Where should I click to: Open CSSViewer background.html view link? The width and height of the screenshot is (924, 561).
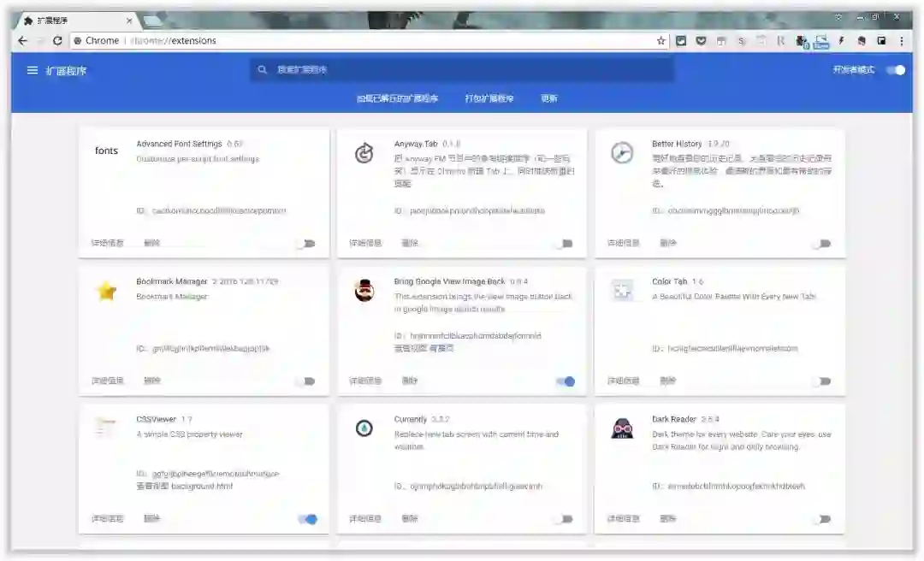tap(202, 486)
